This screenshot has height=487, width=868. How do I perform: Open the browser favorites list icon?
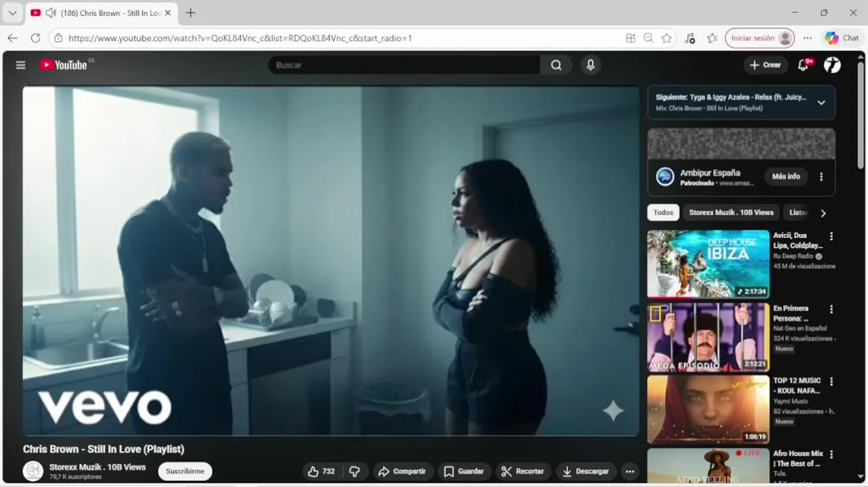[x=712, y=39]
